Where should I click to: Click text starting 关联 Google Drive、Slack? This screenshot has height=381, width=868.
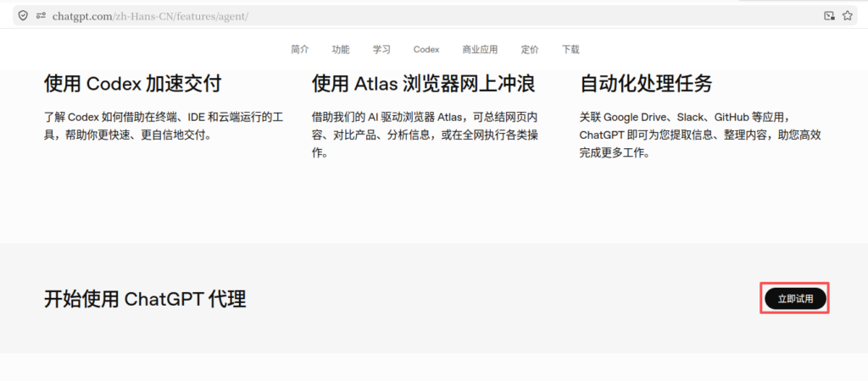point(700,135)
